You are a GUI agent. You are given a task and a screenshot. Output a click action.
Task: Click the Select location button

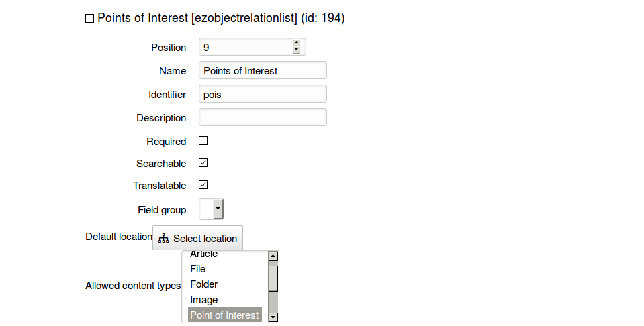click(x=197, y=238)
